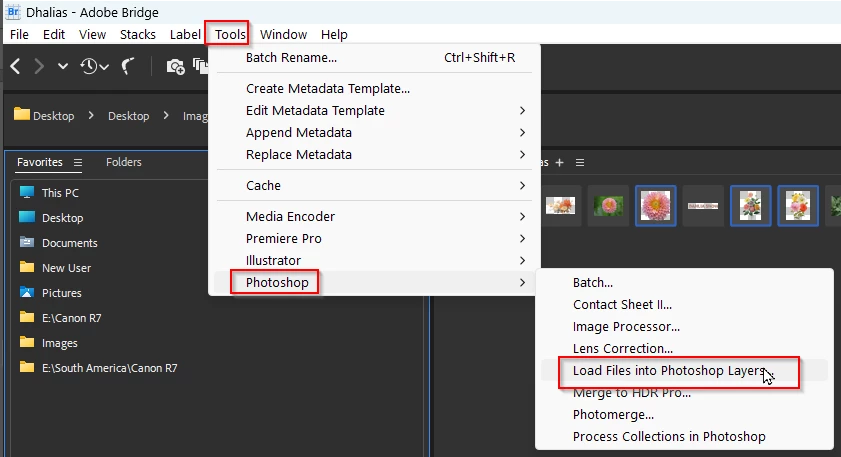Open the File menu

click(19, 34)
